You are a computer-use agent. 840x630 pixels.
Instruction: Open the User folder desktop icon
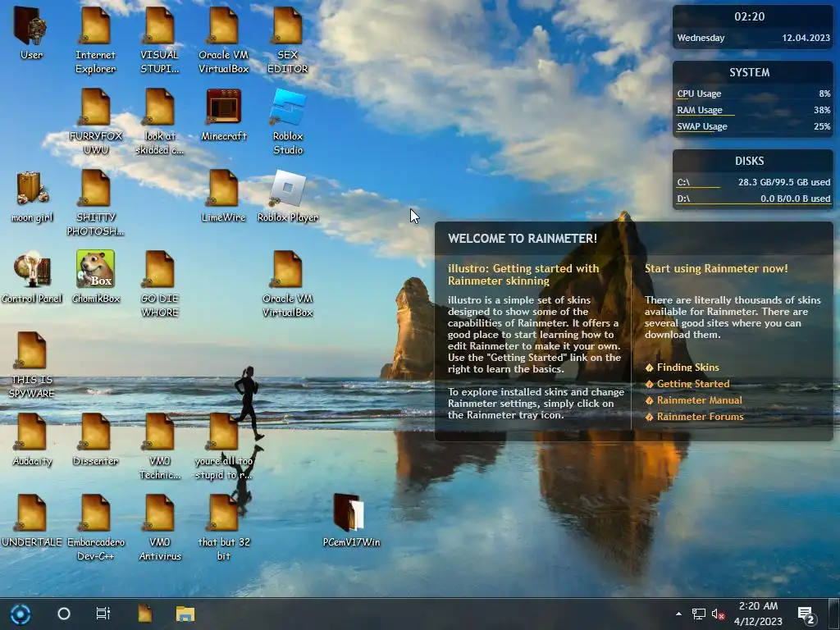31,33
